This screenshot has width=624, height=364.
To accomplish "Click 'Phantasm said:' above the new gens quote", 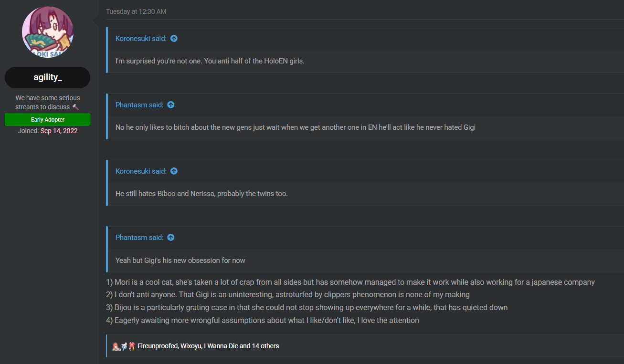I will coord(139,105).
